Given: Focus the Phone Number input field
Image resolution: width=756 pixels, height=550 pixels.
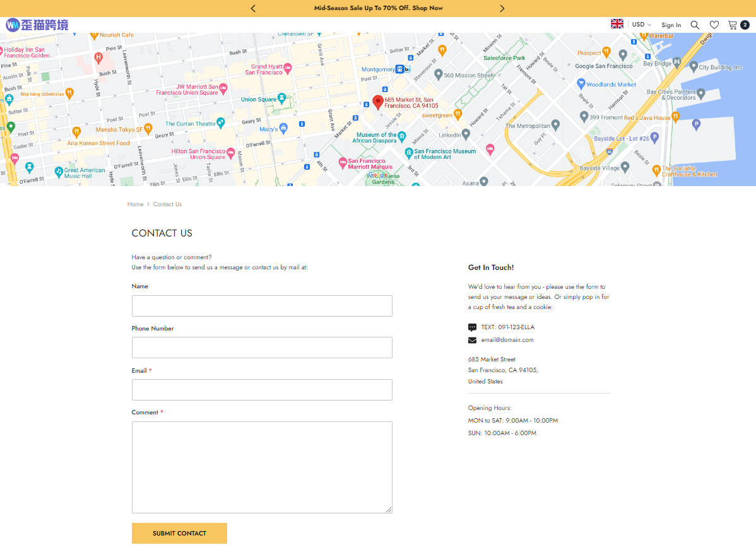Looking at the screenshot, I should click(262, 348).
